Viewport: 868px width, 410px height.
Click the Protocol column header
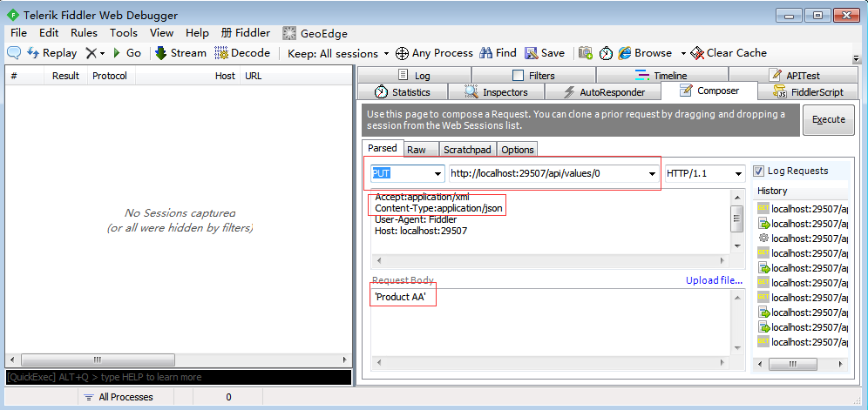[110, 76]
